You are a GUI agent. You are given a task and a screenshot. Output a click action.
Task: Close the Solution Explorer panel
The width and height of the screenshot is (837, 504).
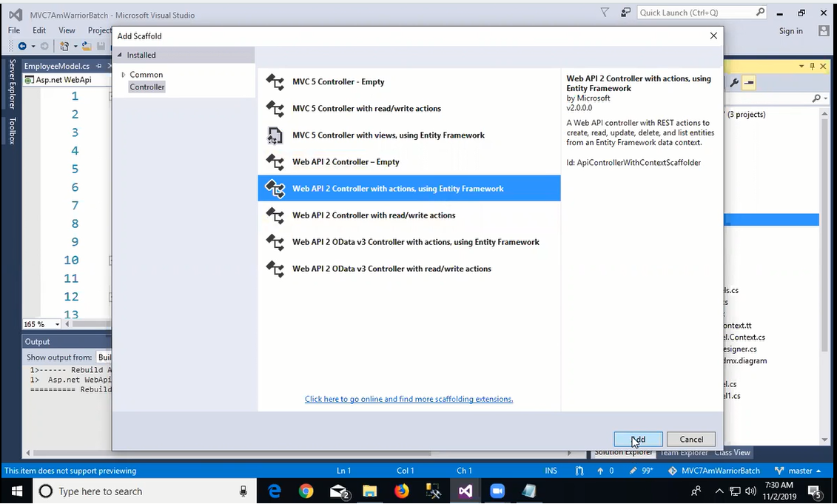click(824, 66)
